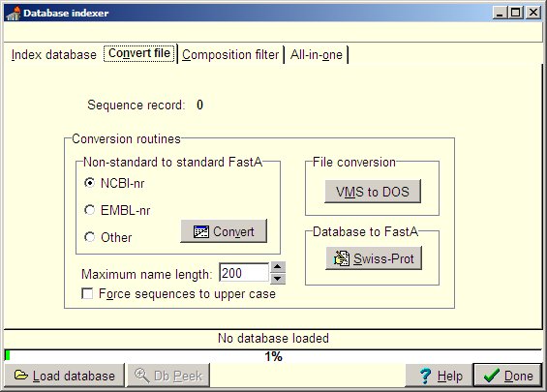
Task: Maximize the Database indexer window
Action: point(516,13)
